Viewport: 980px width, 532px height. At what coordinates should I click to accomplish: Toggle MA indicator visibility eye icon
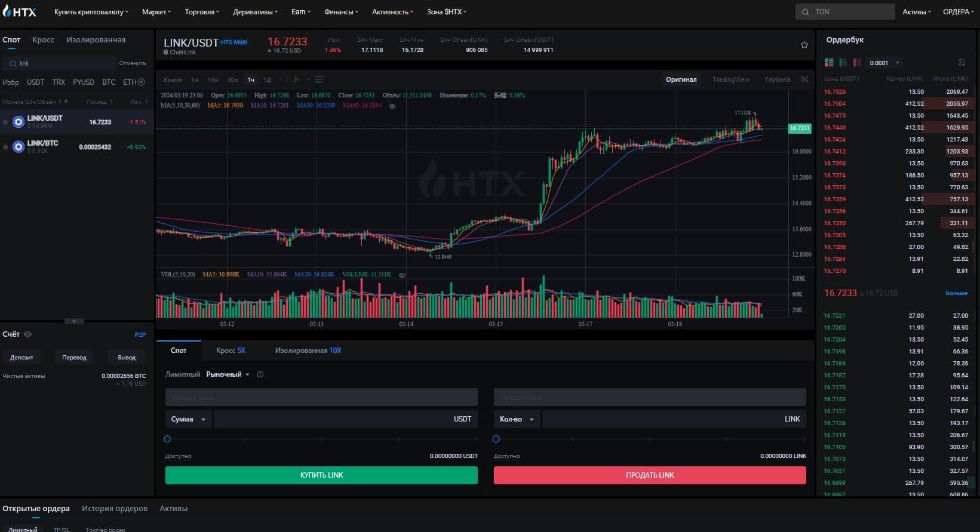coord(392,106)
